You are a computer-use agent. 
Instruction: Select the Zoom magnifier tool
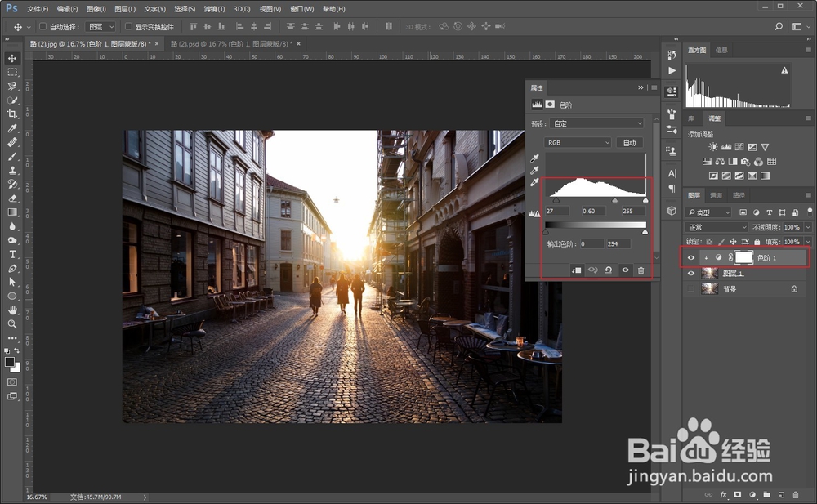click(12, 324)
